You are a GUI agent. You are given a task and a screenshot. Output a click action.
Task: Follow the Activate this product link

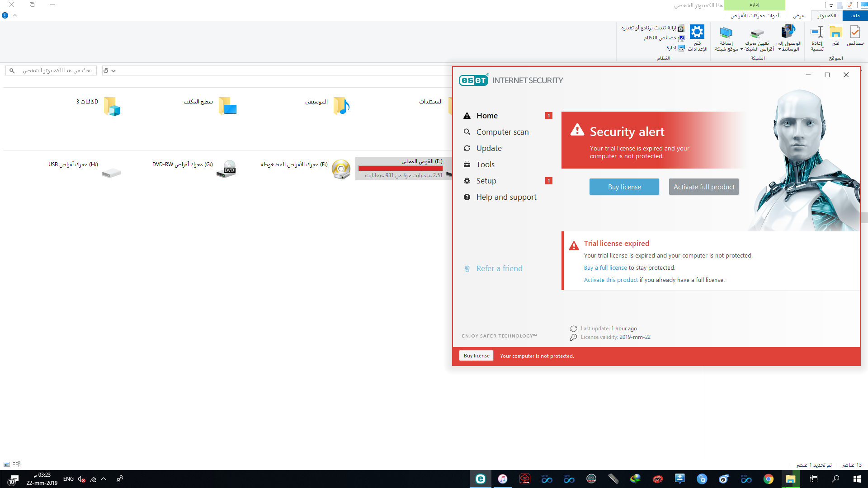(611, 280)
